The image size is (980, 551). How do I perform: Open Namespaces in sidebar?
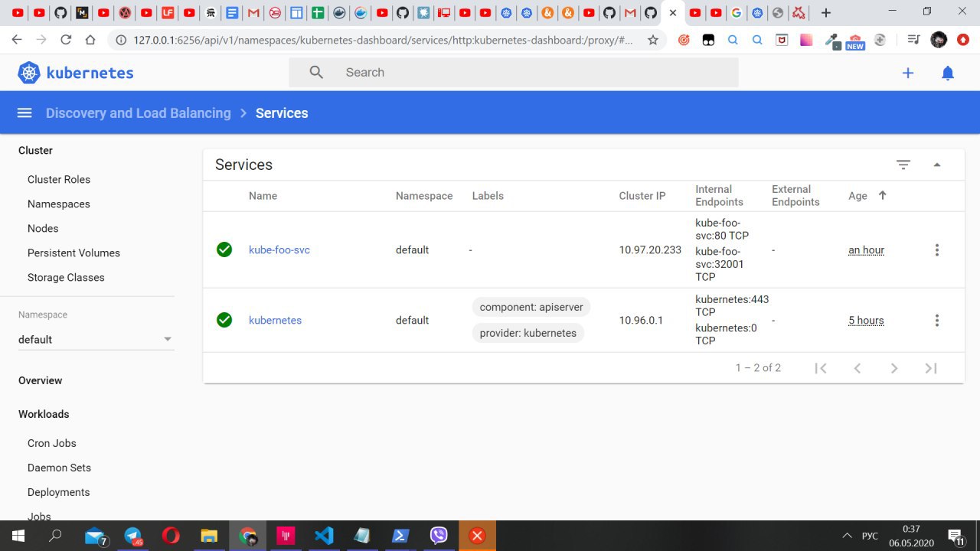(59, 204)
